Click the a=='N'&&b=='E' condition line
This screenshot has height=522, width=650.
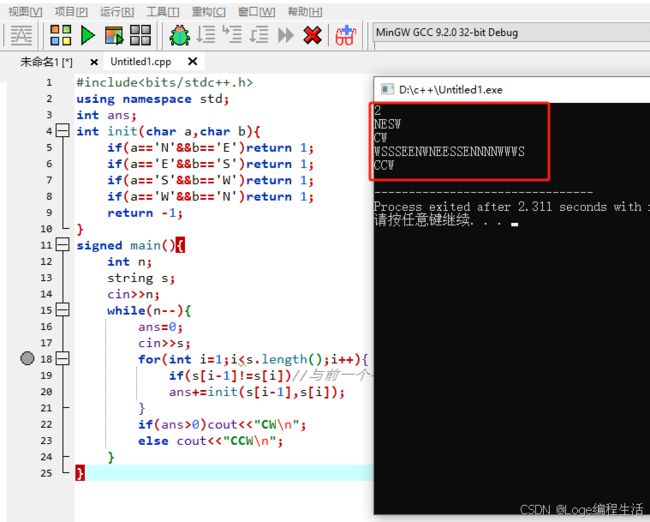[x=210, y=148]
